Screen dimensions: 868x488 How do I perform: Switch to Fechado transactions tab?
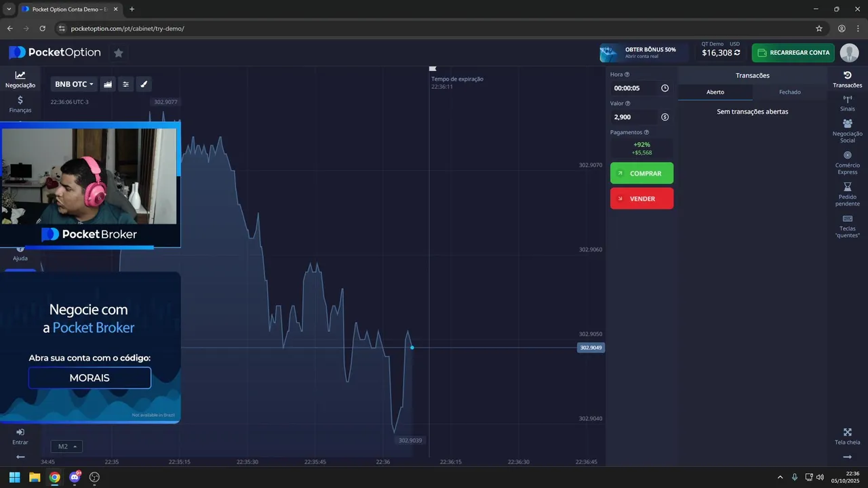pyautogui.click(x=789, y=92)
